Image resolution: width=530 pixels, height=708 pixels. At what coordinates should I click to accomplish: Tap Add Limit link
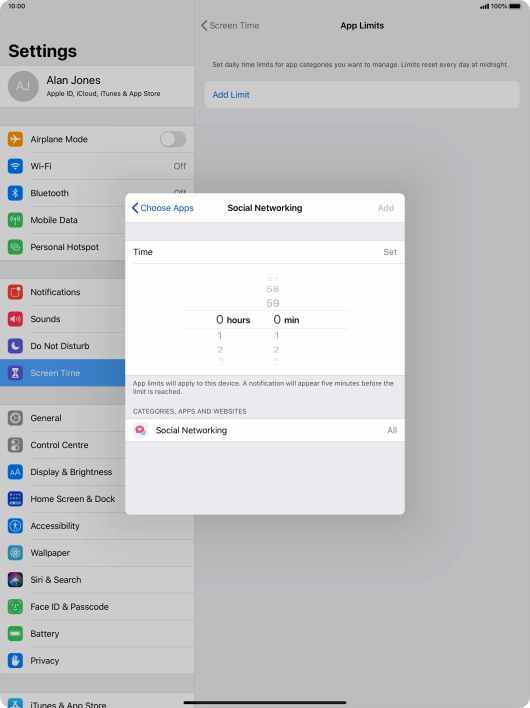tap(231, 95)
